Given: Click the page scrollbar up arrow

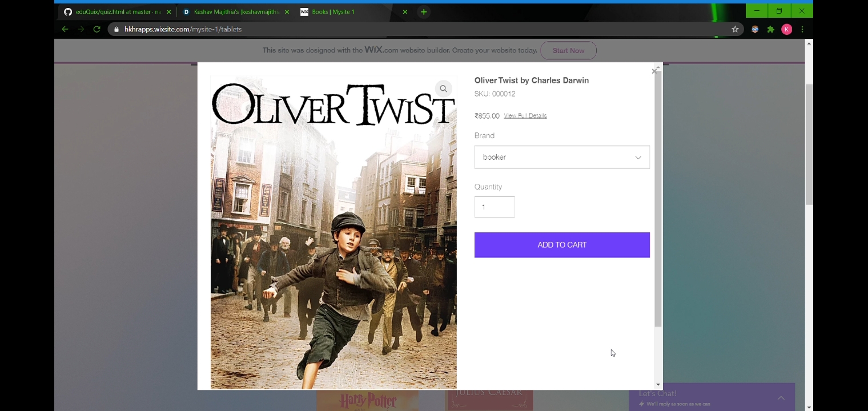Looking at the screenshot, I should [809, 43].
